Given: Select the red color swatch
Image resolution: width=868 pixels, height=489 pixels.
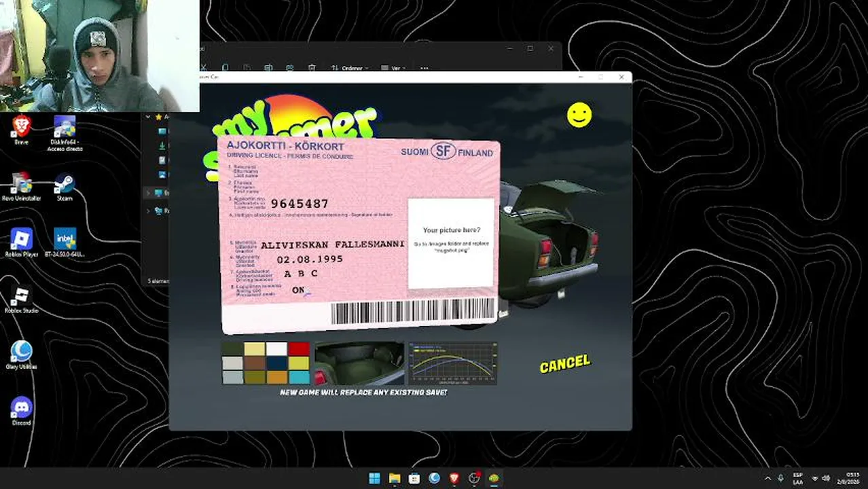Looking at the screenshot, I should [x=299, y=349].
